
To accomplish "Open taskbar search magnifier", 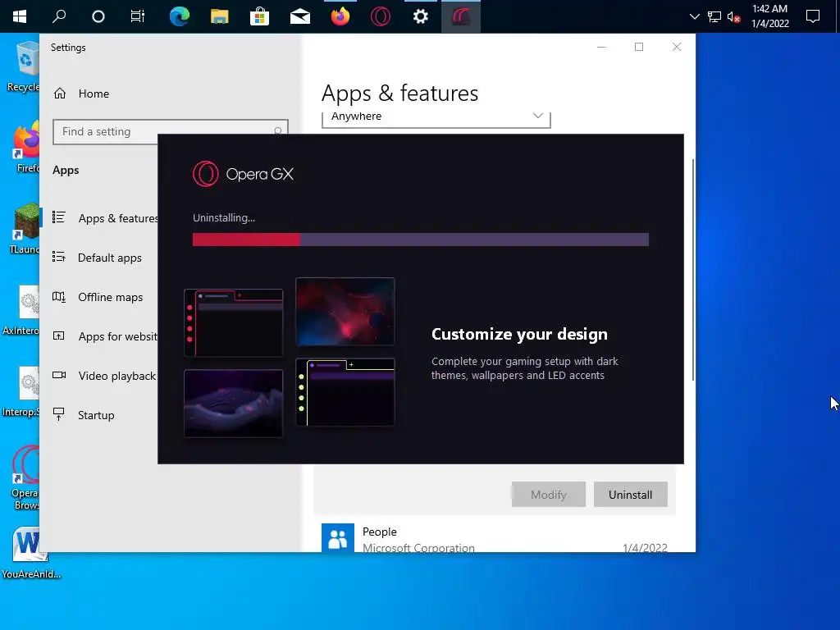I will click(59, 16).
